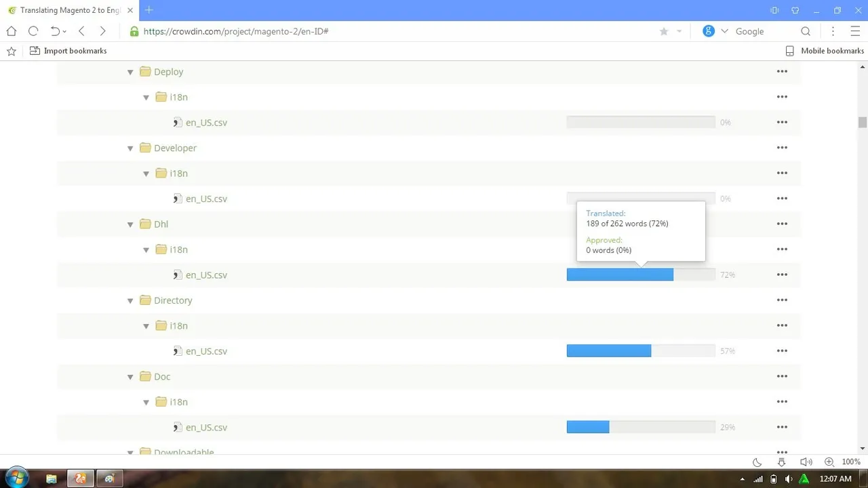Click the browser home icon

click(12, 31)
